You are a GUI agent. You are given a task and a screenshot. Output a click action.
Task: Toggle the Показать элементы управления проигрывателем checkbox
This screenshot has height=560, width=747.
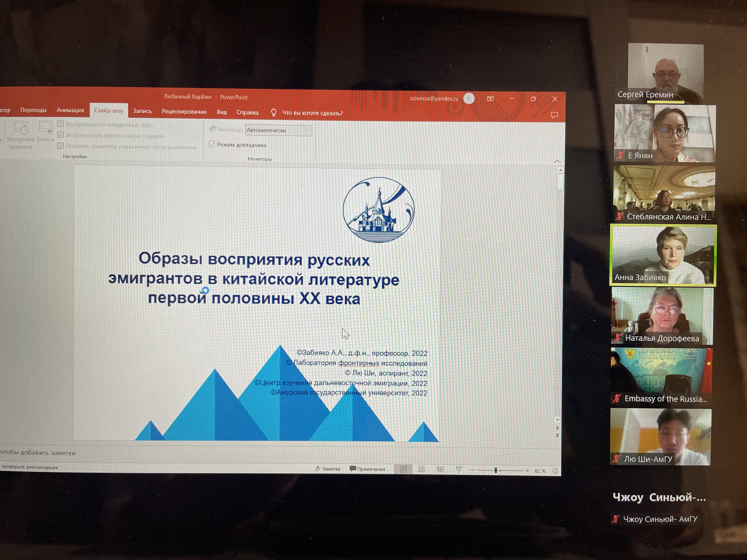click(x=60, y=146)
